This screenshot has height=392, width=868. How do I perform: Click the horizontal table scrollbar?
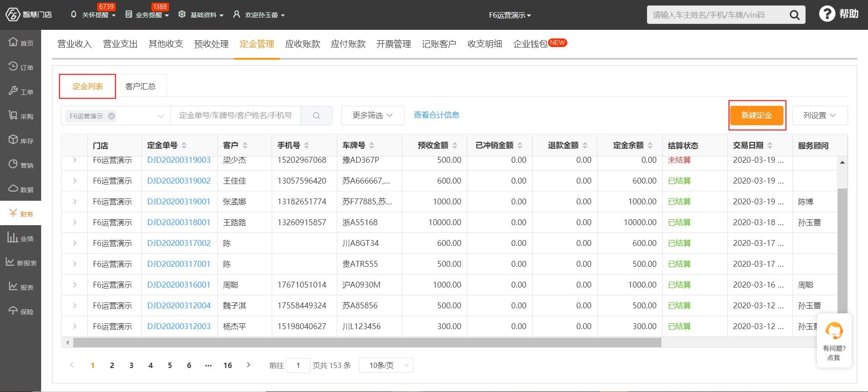[x=367, y=343]
